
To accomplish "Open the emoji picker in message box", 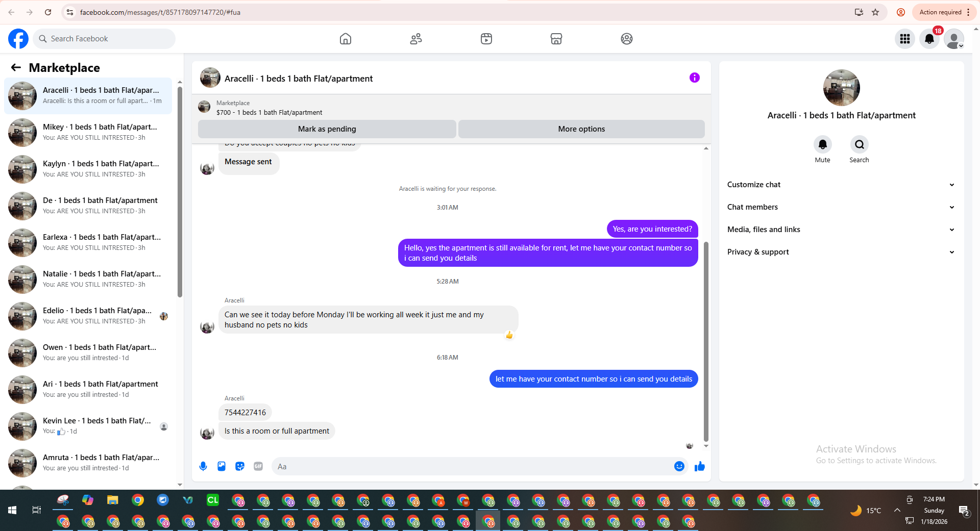I will 679,466.
